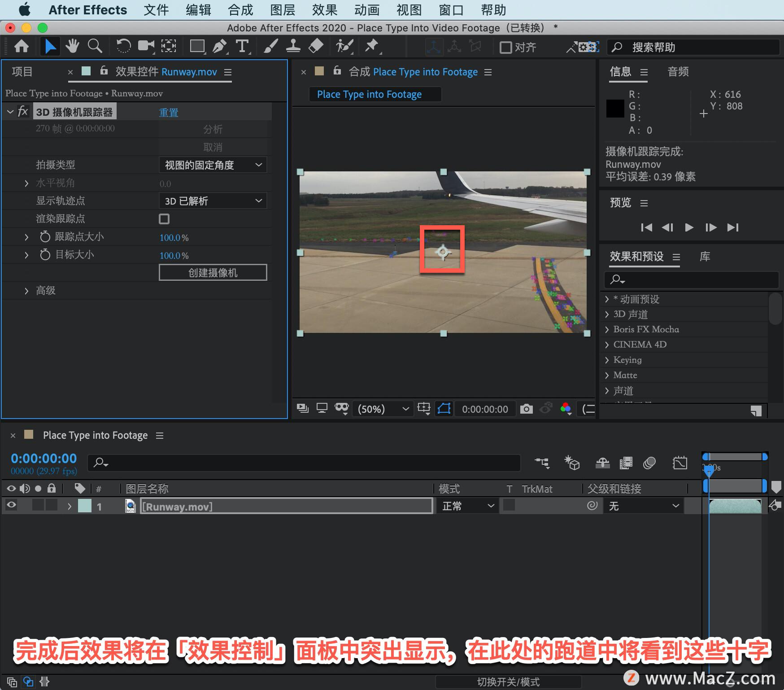Hide the Runway.mov layer visibility eye
The width and height of the screenshot is (784, 690).
click(x=11, y=505)
